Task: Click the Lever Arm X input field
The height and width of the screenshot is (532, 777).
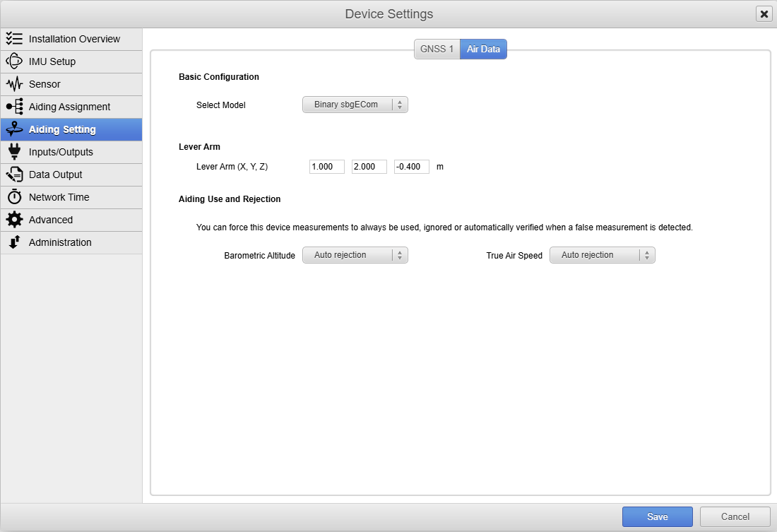Action: [326, 167]
